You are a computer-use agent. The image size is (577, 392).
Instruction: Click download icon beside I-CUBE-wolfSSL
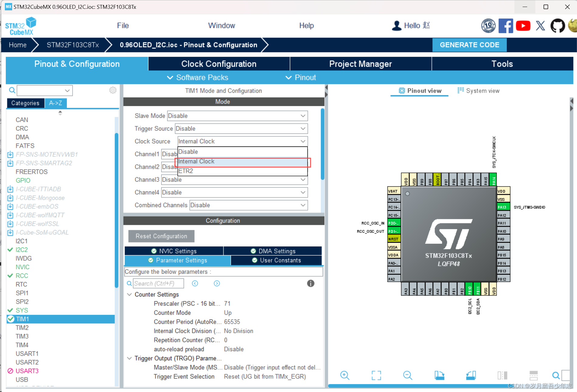tap(10, 224)
